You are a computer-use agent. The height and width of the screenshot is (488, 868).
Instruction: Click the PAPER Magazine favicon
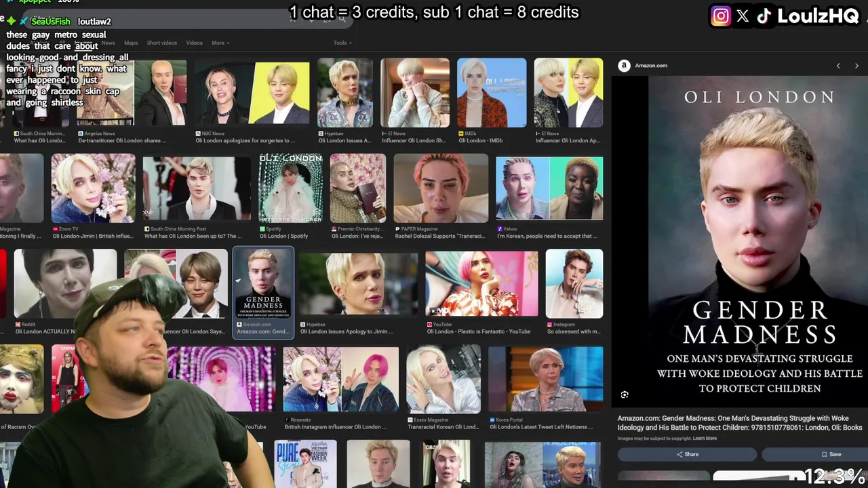tap(397, 229)
